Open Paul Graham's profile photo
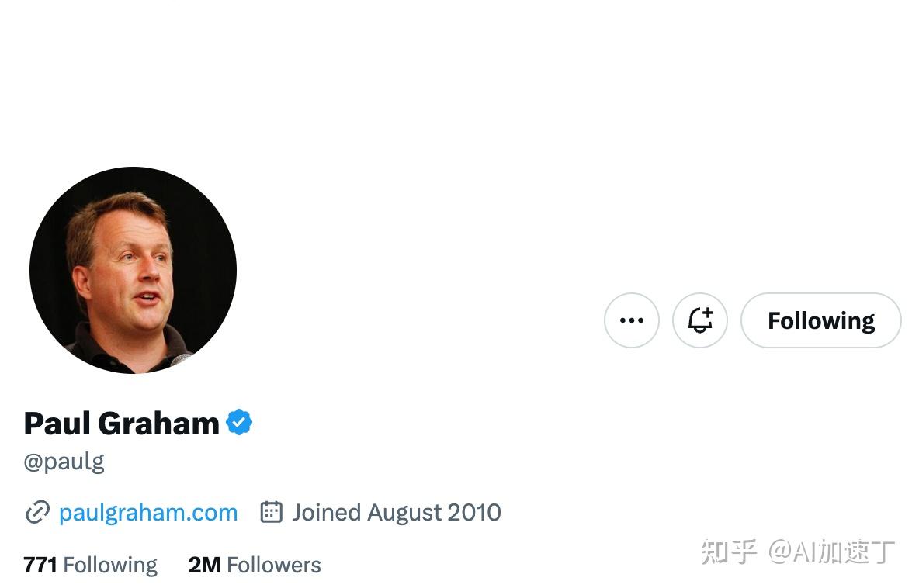 (133, 270)
